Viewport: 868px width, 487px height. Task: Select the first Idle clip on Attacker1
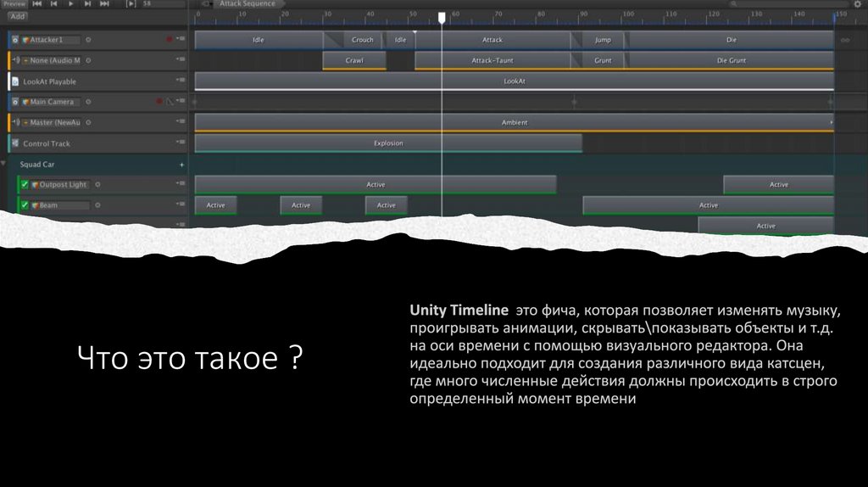[x=259, y=40]
